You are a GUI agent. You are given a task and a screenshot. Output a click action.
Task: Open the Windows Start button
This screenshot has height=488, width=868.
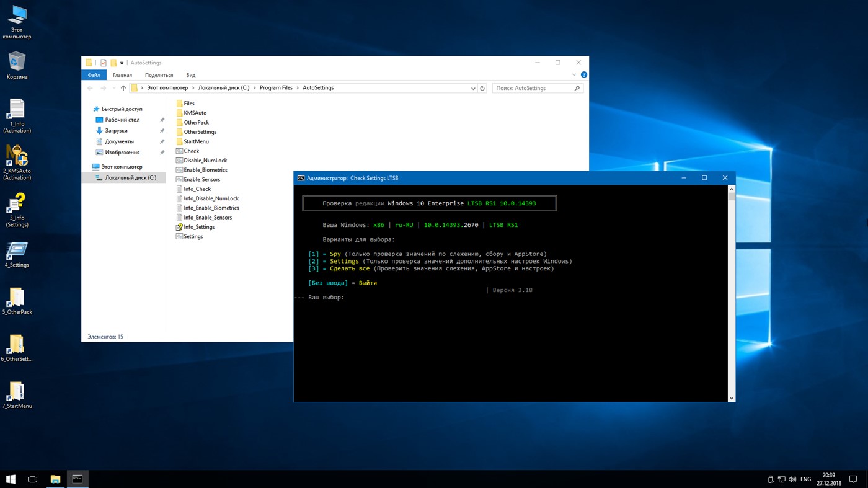[x=11, y=479]
